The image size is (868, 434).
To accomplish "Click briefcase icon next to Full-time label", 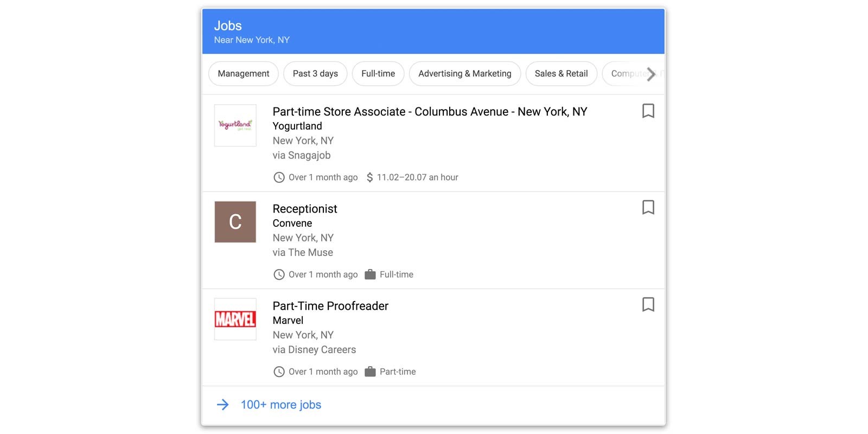I will coord(371,275).
